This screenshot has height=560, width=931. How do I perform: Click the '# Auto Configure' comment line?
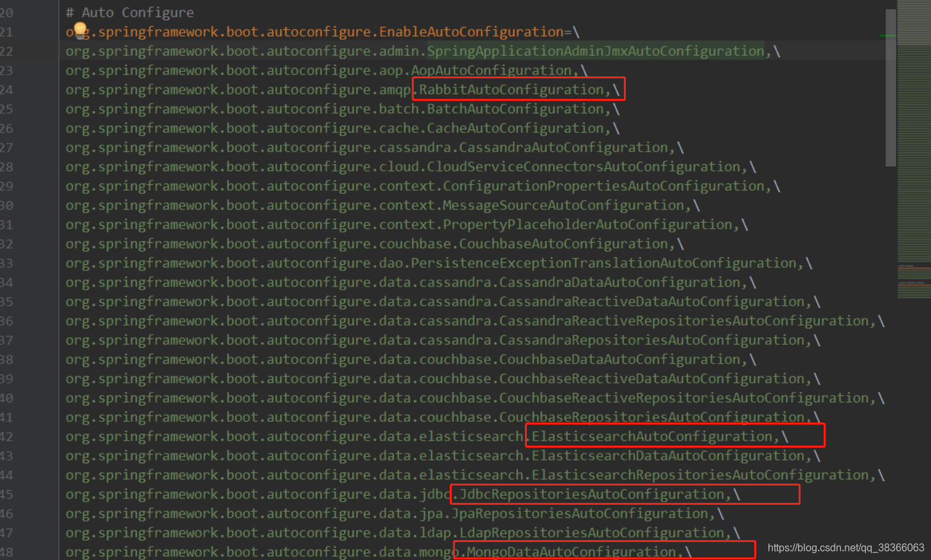click(130, 12)
